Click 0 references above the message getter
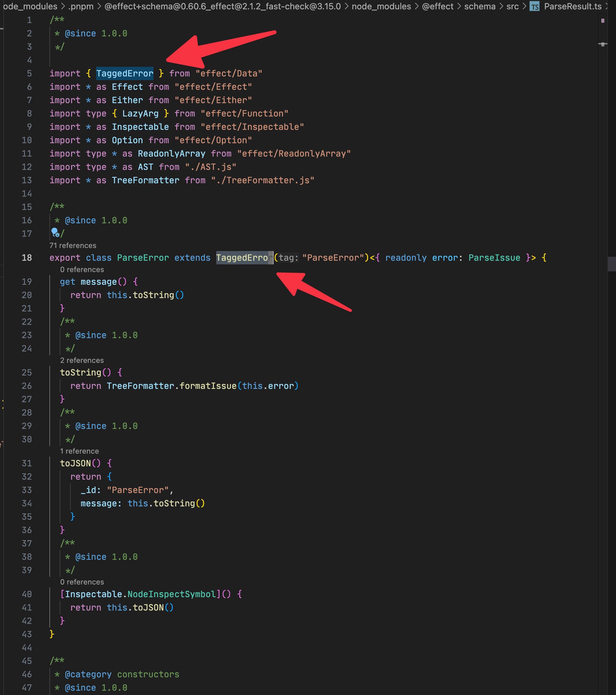 point(82,269)
